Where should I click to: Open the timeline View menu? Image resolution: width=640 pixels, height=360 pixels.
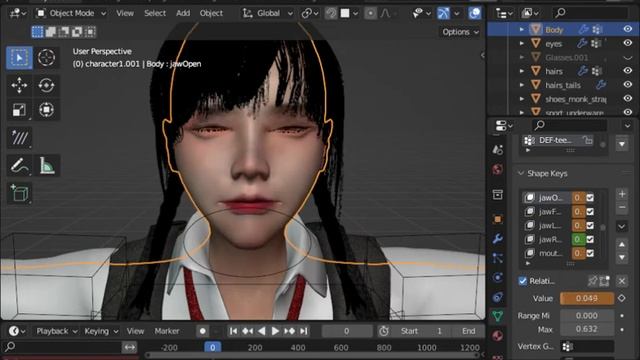pyautogui.click(x=135, y=331)
